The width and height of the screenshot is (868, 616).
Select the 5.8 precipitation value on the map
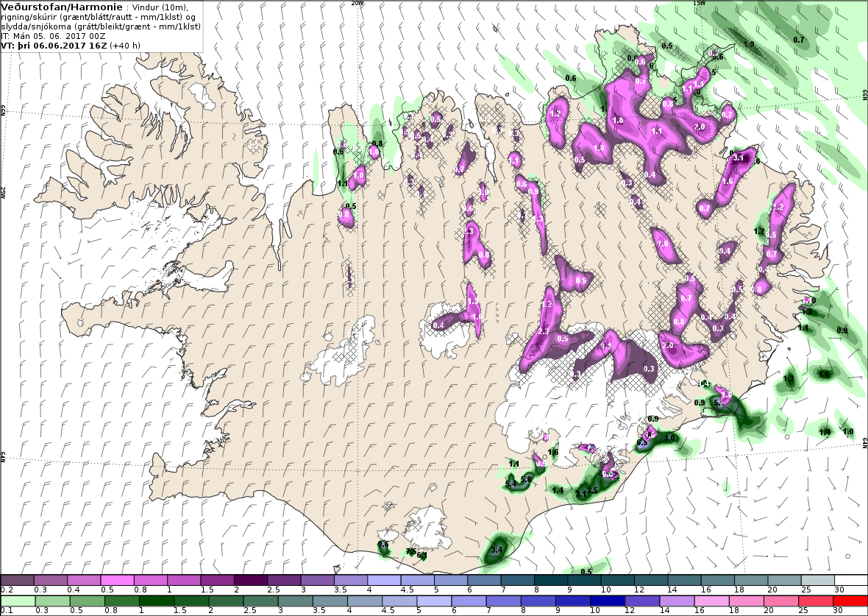click(x=526, y=479)
